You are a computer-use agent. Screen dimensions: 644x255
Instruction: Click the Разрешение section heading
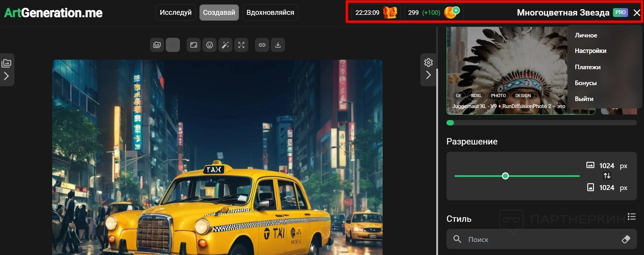pyautogui.click(x=472, y=142)
